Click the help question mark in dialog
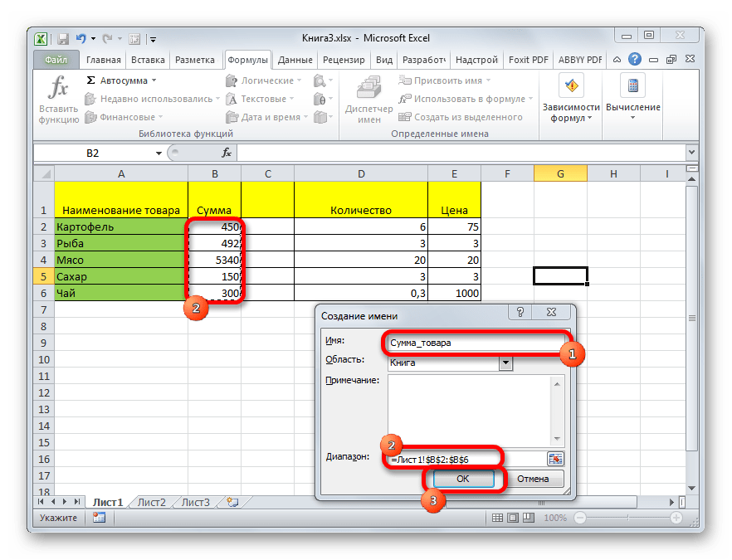This screenshot has height=560, width=732. [x=520, y=313]
